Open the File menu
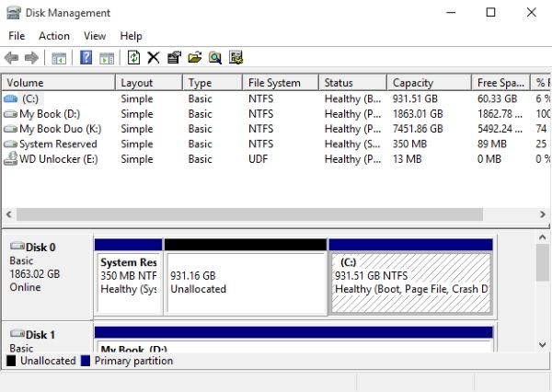The height and width of the screenshot is (392, 552). pos(17,36)
